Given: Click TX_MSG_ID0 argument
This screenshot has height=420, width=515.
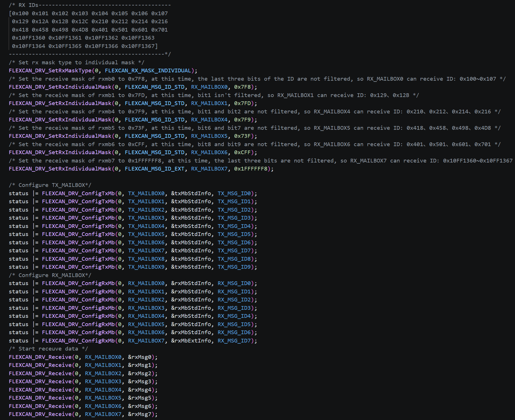Looking at the screenshot, I should coord(234,193).
